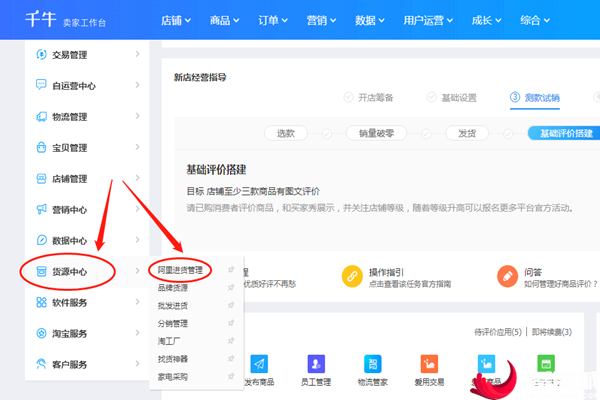This screenshot has width=600, height=400.
Task: Open the 爱用交易 app icon
Action: [x=429, y=364]
